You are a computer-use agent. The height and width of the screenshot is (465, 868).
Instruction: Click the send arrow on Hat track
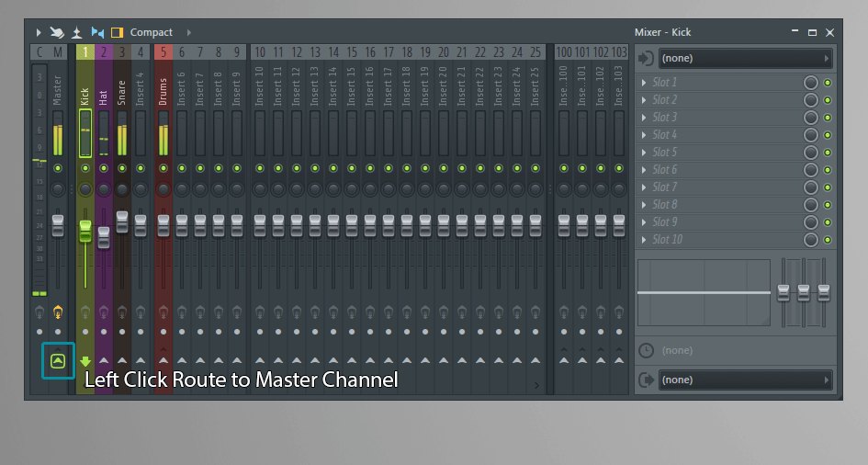(104, 360)
